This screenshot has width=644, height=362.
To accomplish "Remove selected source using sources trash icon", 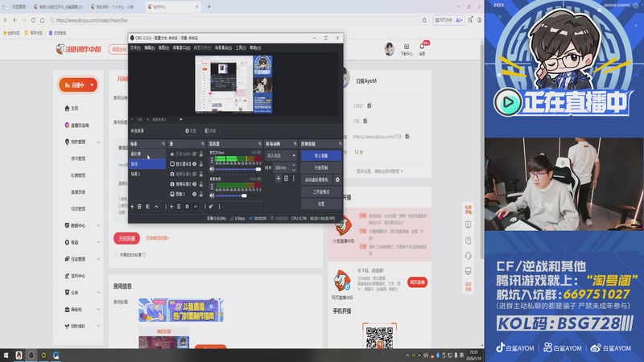I will (179, 207).
